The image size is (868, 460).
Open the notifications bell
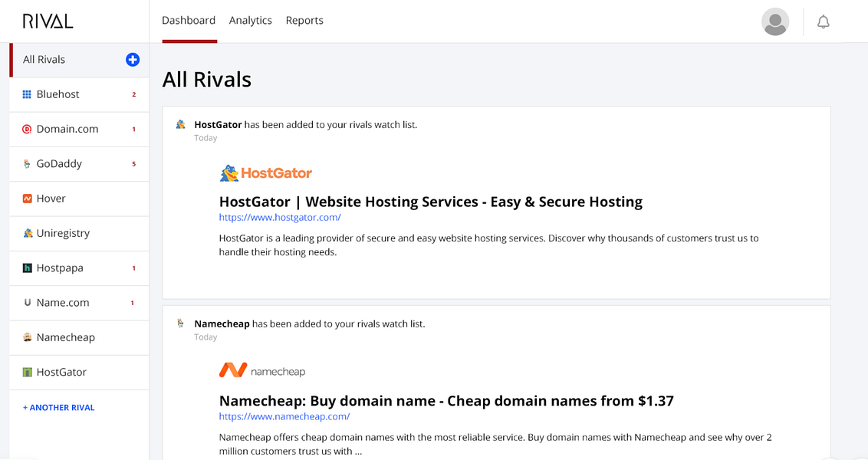[824, 21]
